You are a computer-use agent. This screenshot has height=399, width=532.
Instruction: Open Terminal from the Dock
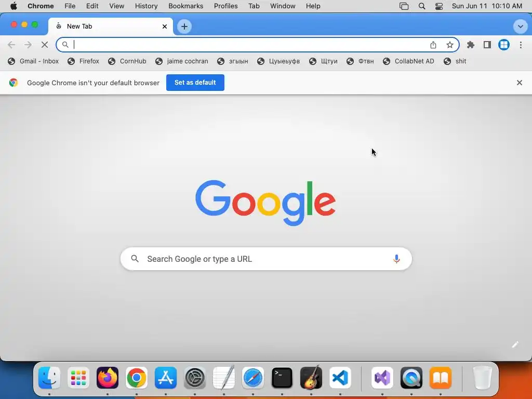282,378
